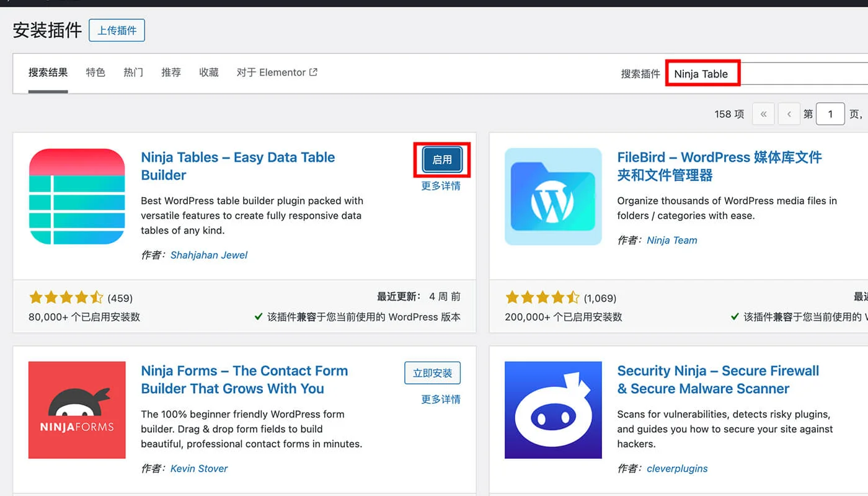Viewport: 868px width, 496px height.
Task: Click the Ninja Tables plugin icon
Action: [77, 196]
